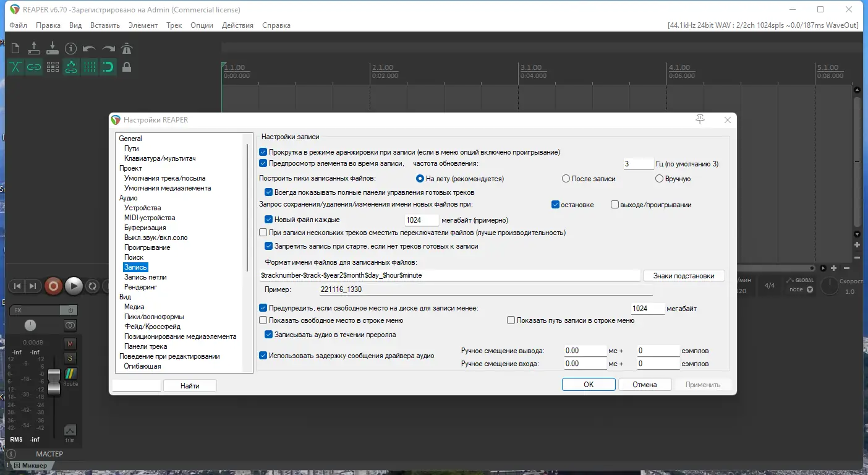Confirm settings with OK button

tap(589, 385)
